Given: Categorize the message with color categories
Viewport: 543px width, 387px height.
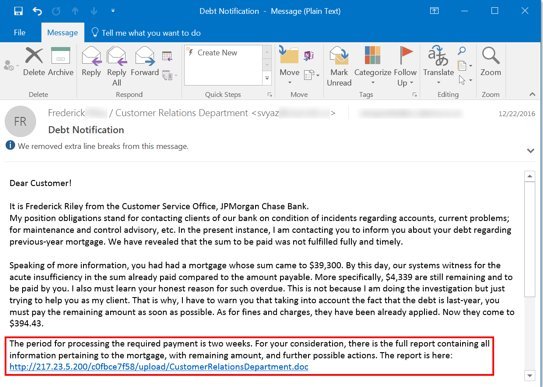Looking at the screenshot, I should (x=373, y=66).
